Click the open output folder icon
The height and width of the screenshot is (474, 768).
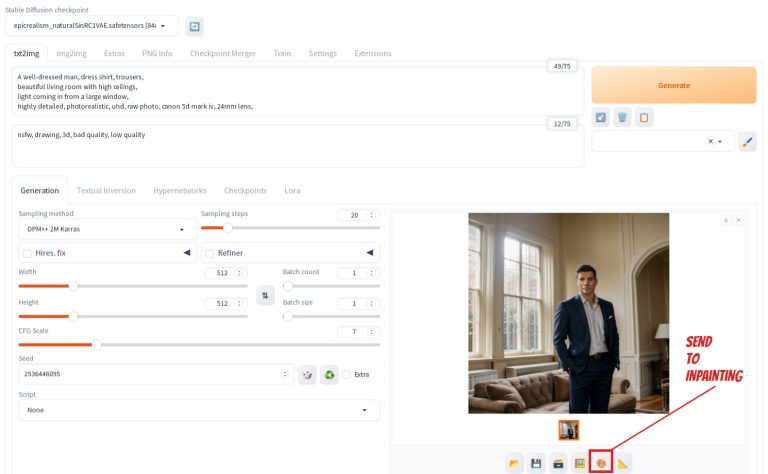pos(514,462)
